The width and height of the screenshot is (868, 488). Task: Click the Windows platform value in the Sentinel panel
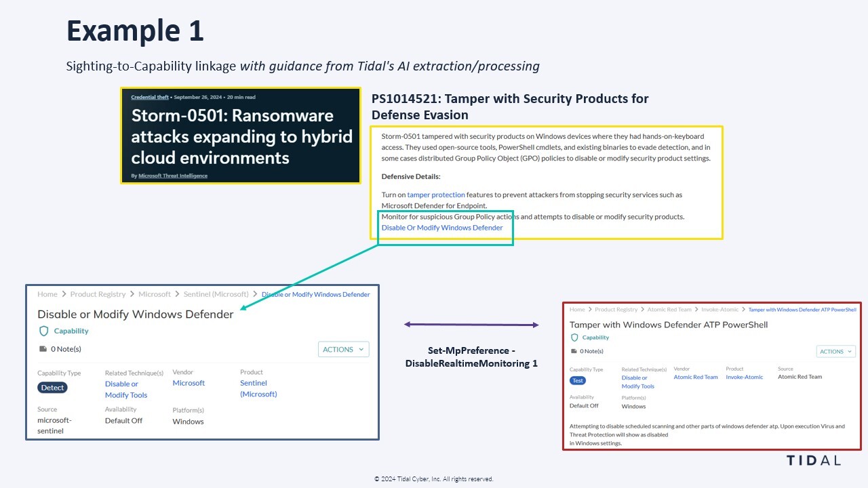pyautogui.click(x=188, y=422)
